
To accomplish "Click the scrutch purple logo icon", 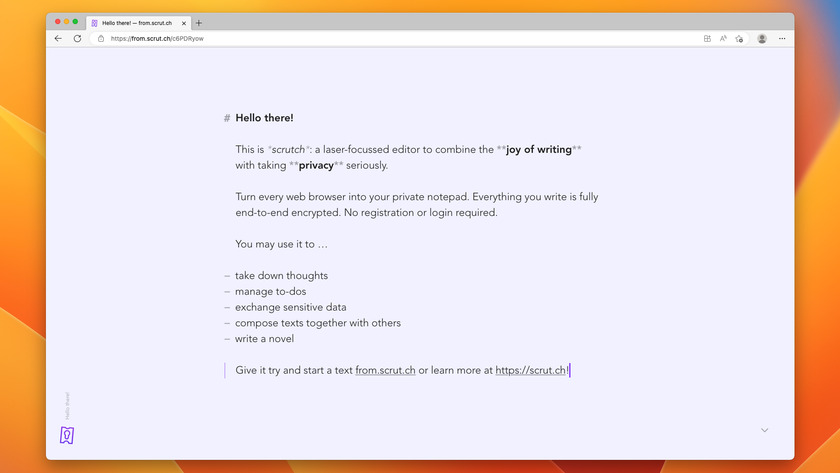I will pos(67,435).
